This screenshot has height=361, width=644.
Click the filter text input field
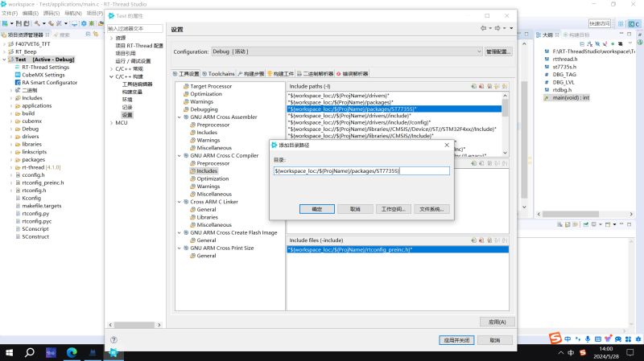[135, 28]
